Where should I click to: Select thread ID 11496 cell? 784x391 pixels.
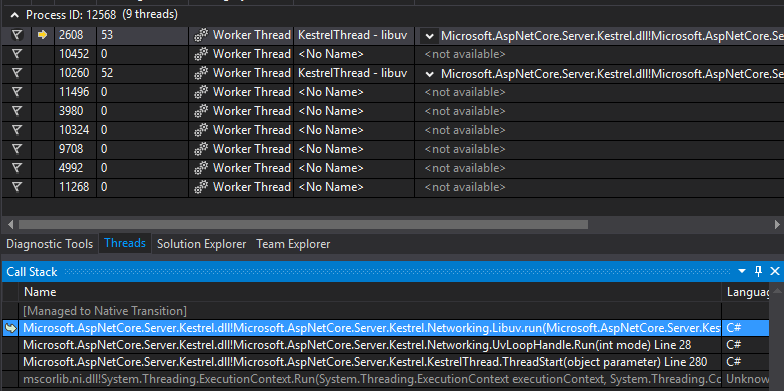(76, 92)
